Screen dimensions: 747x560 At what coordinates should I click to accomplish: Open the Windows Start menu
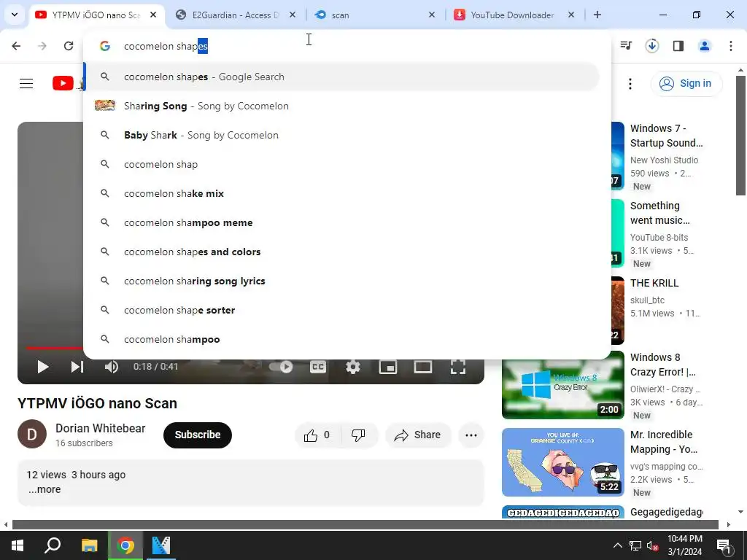(x=18, y=545)
